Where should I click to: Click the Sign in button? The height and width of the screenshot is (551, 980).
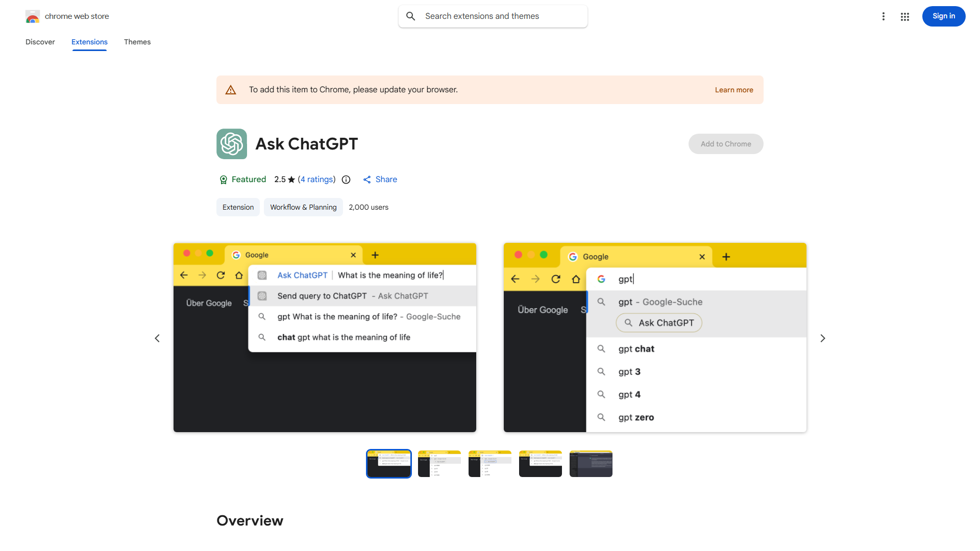943,16
